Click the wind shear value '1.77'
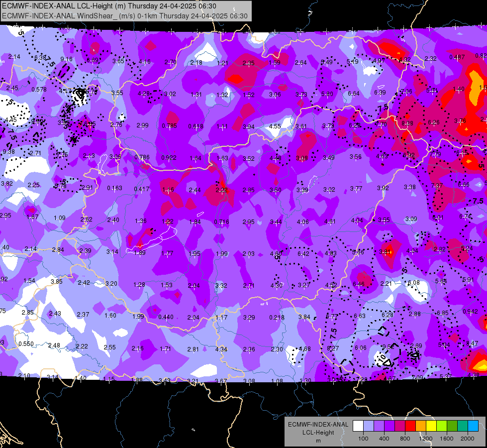Viewport: 487px width, 448px height. click(168, 253)
